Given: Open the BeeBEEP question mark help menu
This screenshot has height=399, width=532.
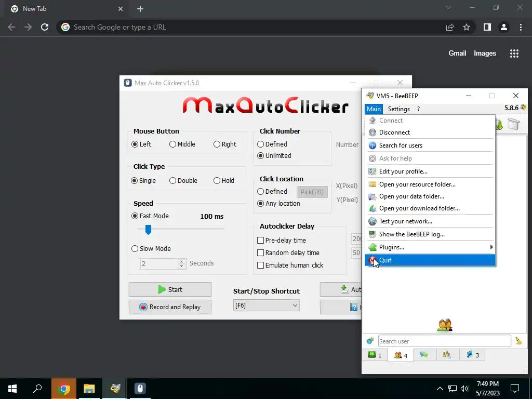Looking at the screenshot, I should coord(418,109).
